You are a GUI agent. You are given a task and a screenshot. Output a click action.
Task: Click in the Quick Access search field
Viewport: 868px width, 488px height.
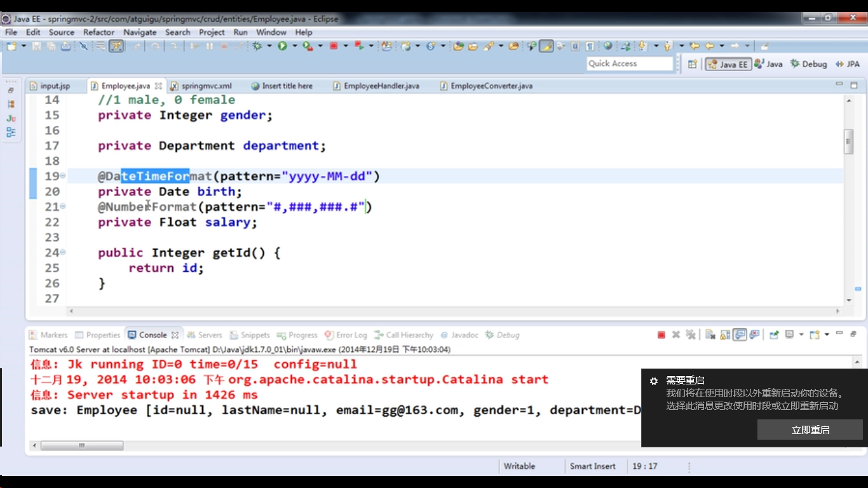coord(629,63)
